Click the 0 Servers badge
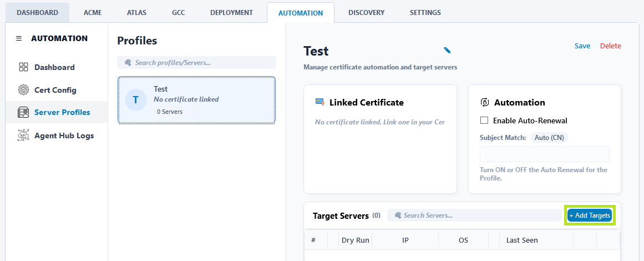Image resolution: width=644 pixels, height=261 pixels. tap(170, 112)
